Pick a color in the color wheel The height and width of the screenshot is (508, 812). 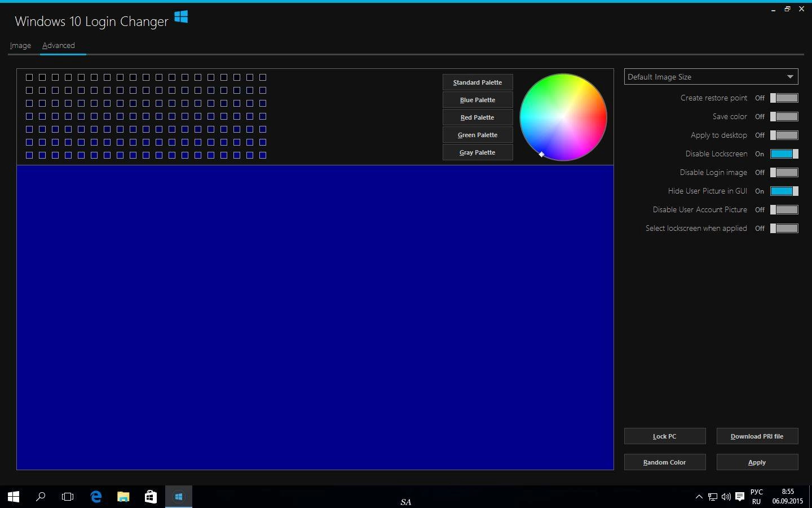563,117
